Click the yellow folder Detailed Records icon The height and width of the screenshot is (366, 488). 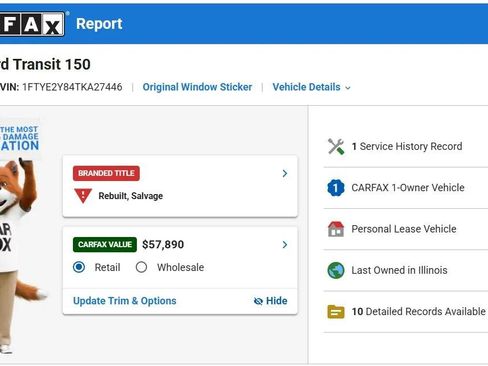point(336,312)
